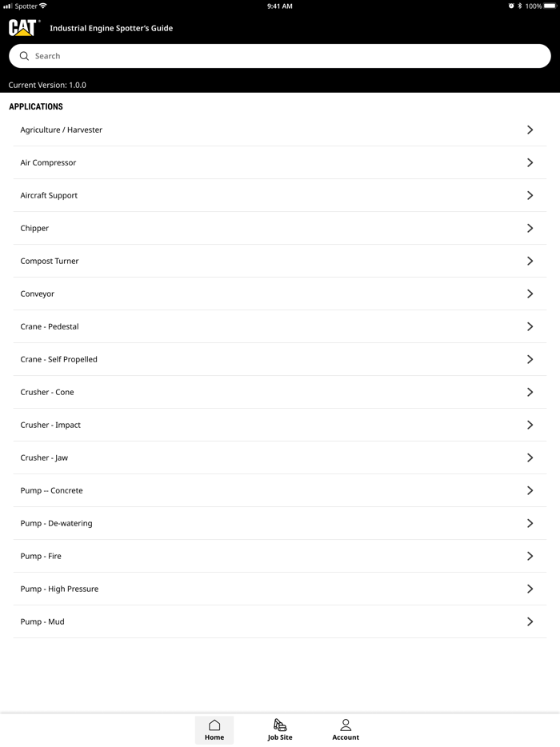Select Crusher - Impact entry
The width and height of the screenshot is (560, 747).
click(x=50, y=425)
